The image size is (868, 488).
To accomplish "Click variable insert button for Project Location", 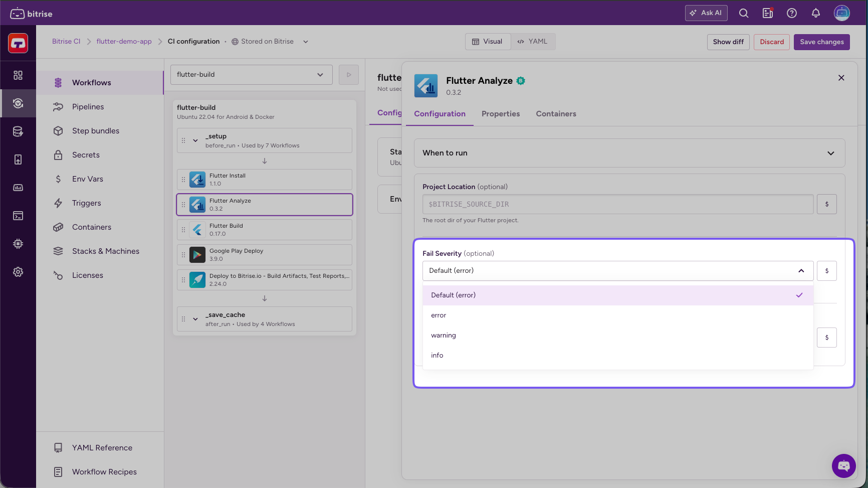I will (827, 204).
